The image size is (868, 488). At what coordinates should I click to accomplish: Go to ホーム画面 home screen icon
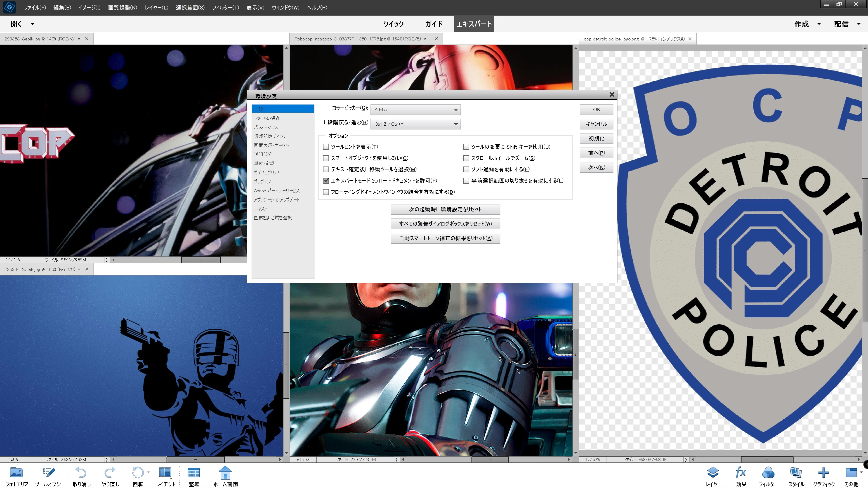225,473
